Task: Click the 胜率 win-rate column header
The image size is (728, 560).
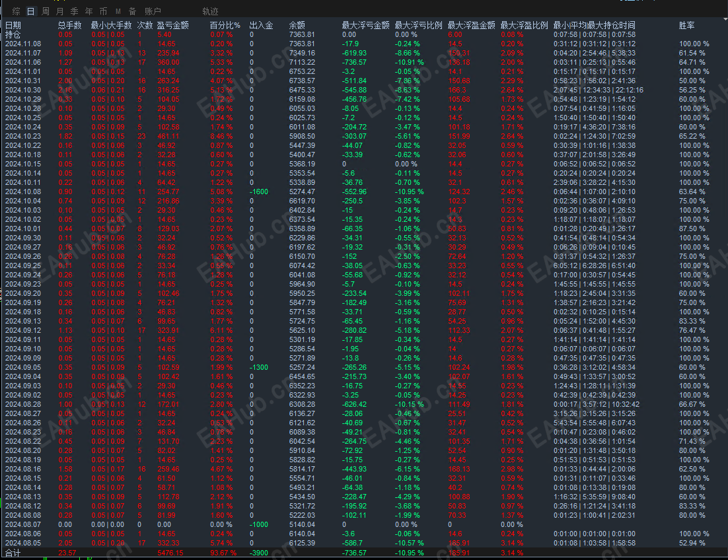Action: click(686, 25)
